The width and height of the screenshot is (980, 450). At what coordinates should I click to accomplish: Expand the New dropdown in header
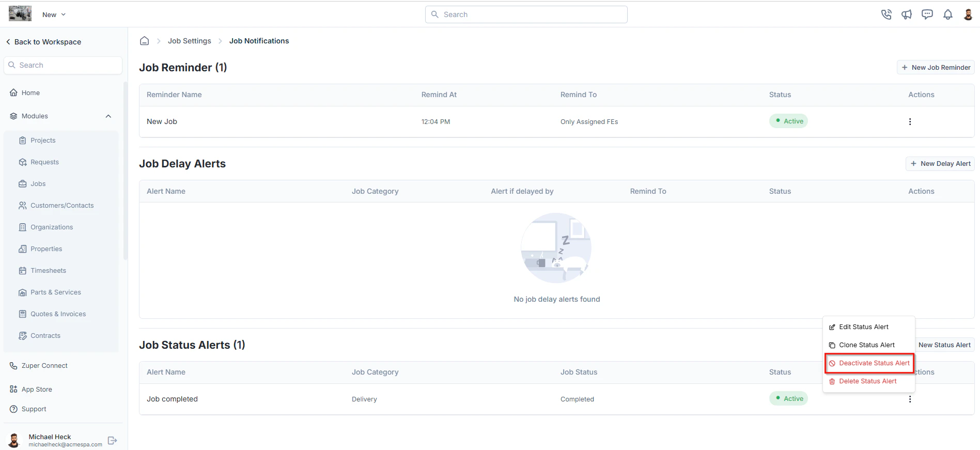pyautogui.click(x=54, y=14)
